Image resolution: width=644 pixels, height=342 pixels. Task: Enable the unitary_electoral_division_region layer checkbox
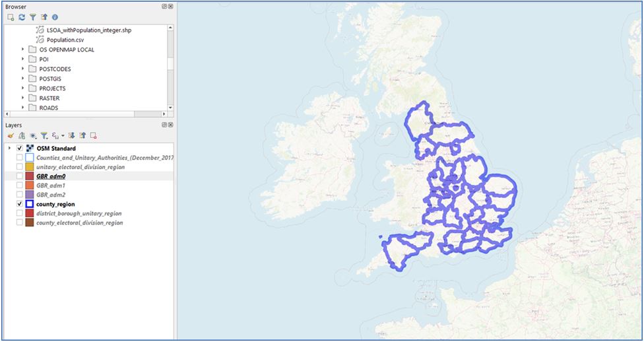[x=19, y=167]
